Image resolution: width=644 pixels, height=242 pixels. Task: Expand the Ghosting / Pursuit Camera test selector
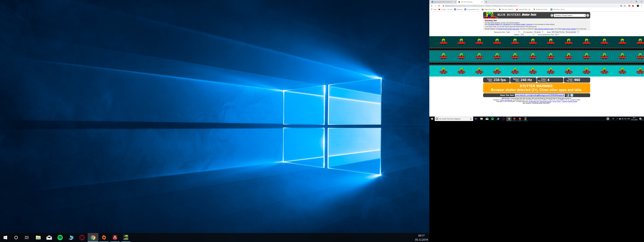[570, 15]
